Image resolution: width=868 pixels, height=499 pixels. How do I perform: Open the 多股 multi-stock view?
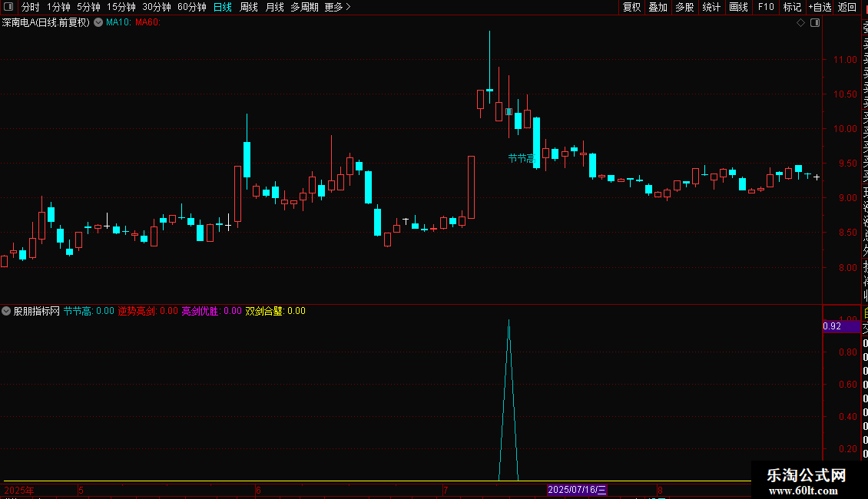(x=684, y=7)
